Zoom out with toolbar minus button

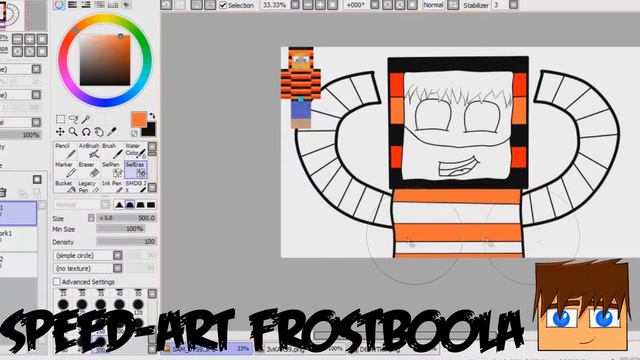click(x=308, y=5)
